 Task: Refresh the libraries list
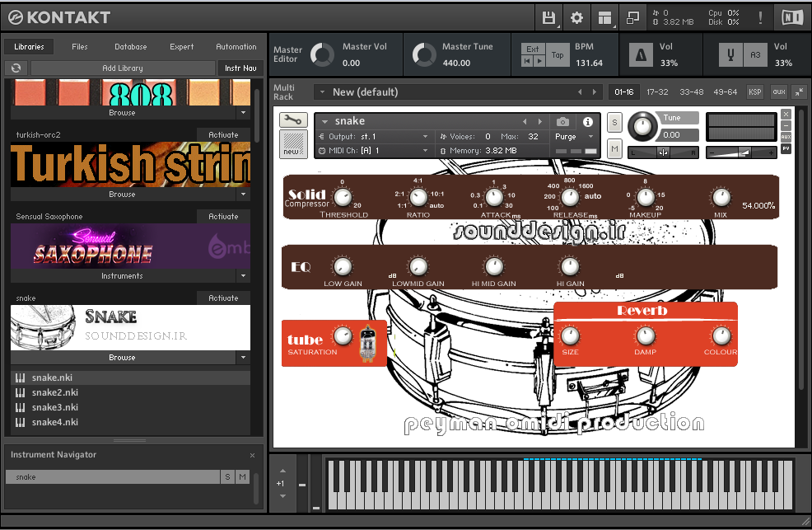[x=16, y=68]
